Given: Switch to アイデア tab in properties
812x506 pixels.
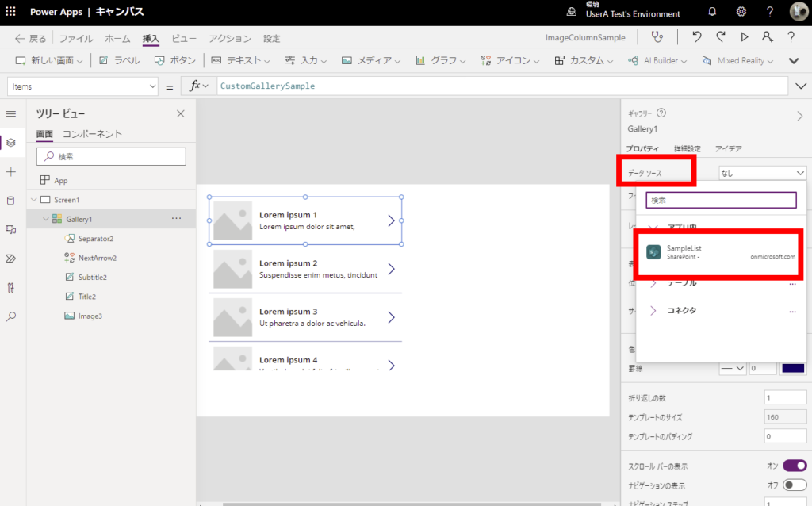Looking at the screenshot, I should 728,148.
